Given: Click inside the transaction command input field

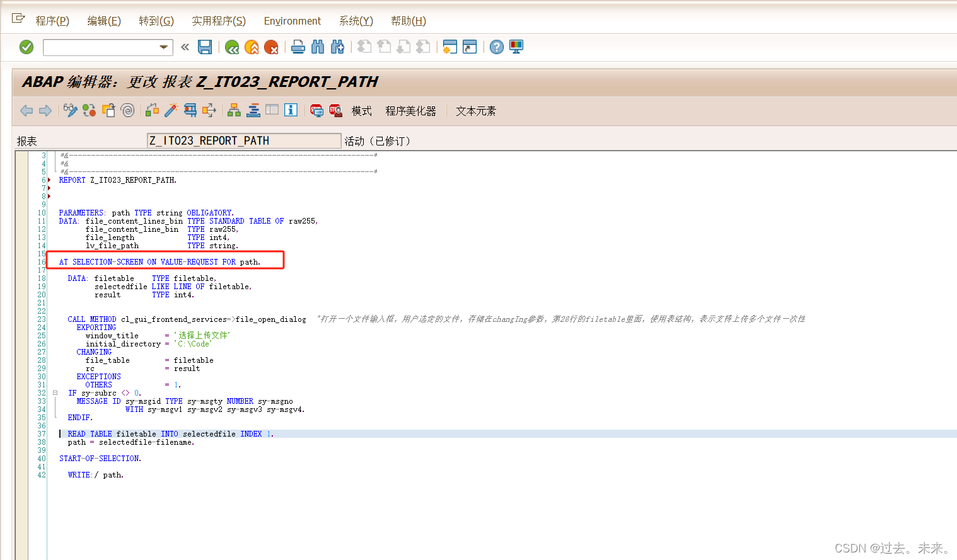Looking at the screenshot, I should 101,47.
